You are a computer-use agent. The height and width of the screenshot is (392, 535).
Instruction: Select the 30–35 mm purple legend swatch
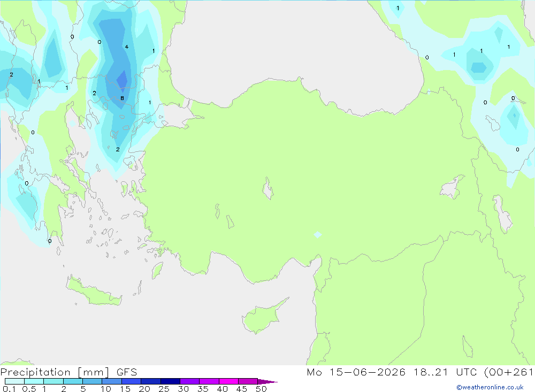click(190, 381)
